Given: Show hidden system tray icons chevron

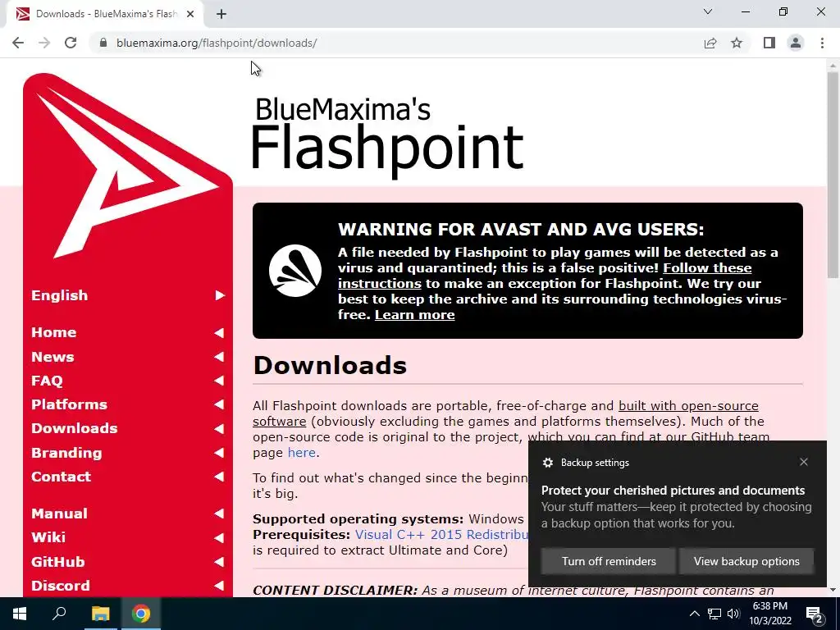Looking at the screenshot, I should [x=694, y=614].
